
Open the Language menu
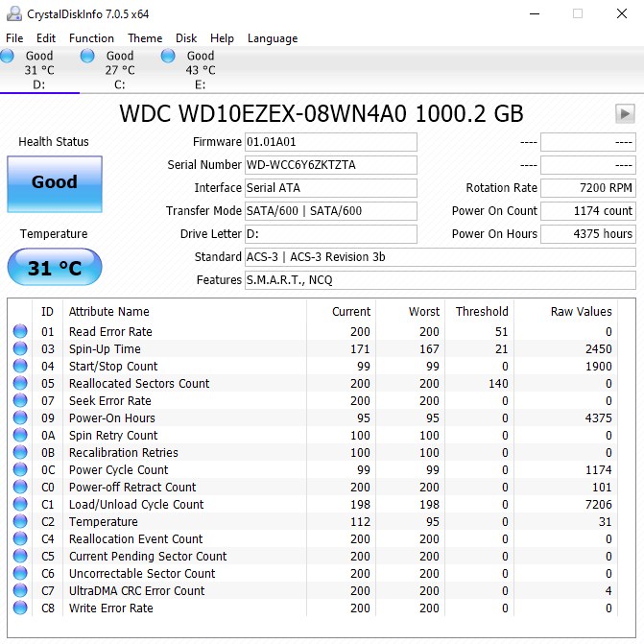(273, 38)
